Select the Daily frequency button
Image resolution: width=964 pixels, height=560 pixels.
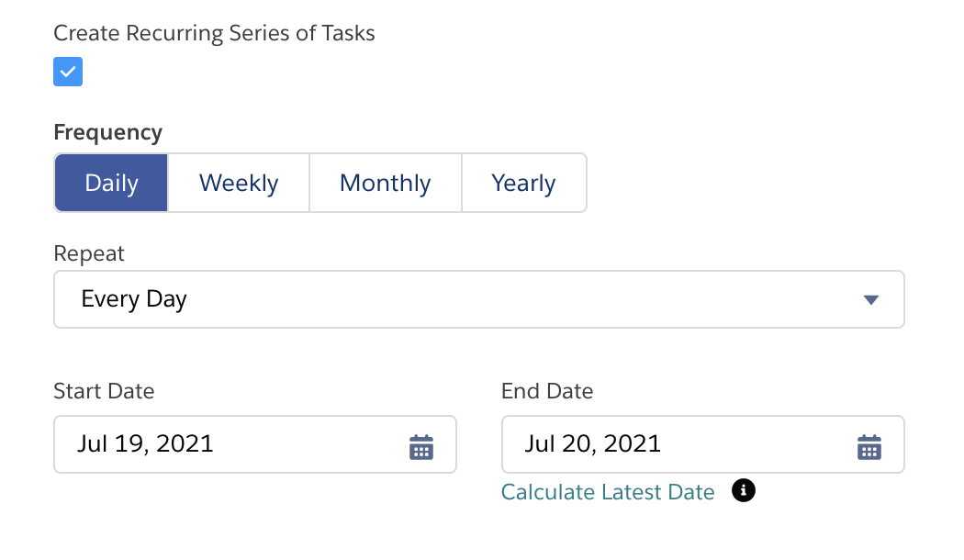point(110,183)
